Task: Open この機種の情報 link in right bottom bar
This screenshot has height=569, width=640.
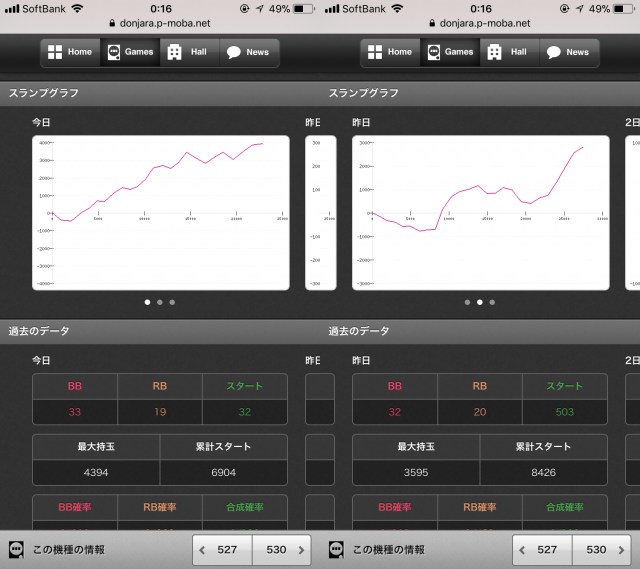Action: 388,549
